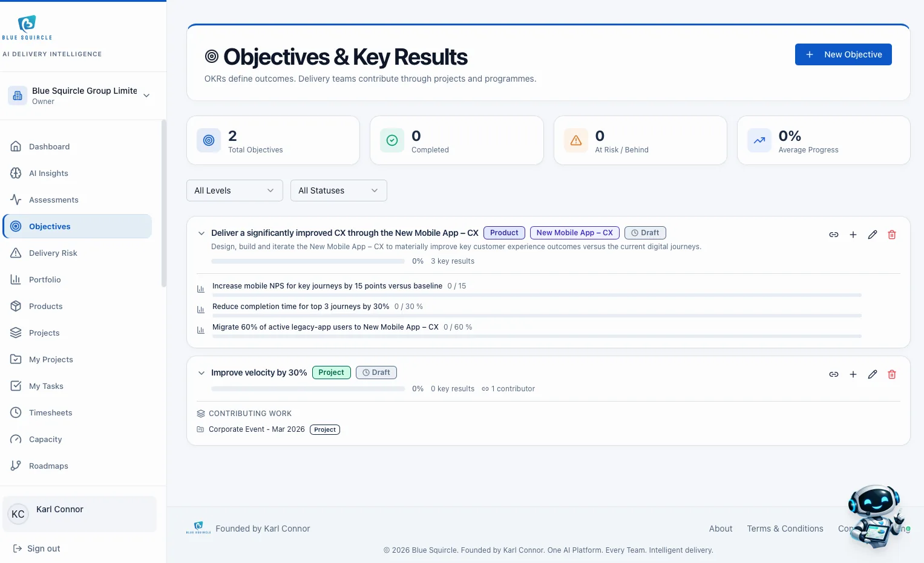Collapse the Deliver CX objective chevron

pyautogui.click(x=202, y=233)
